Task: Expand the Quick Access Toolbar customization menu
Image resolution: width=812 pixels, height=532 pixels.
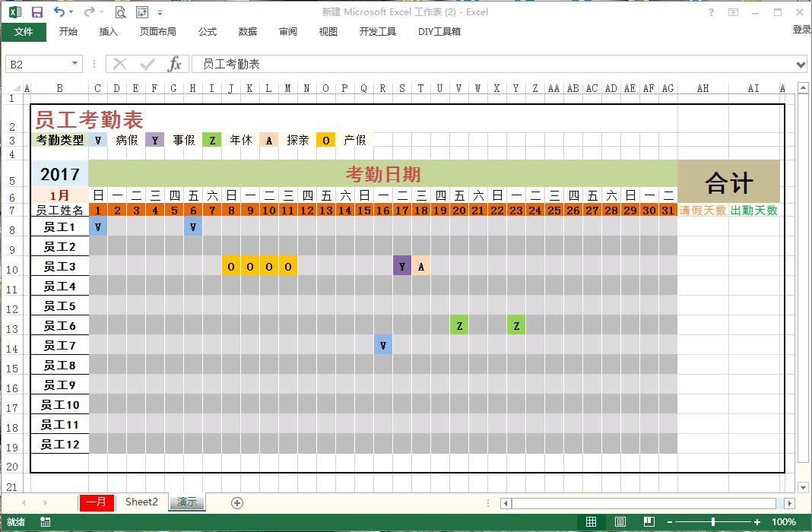Action: 158,11
